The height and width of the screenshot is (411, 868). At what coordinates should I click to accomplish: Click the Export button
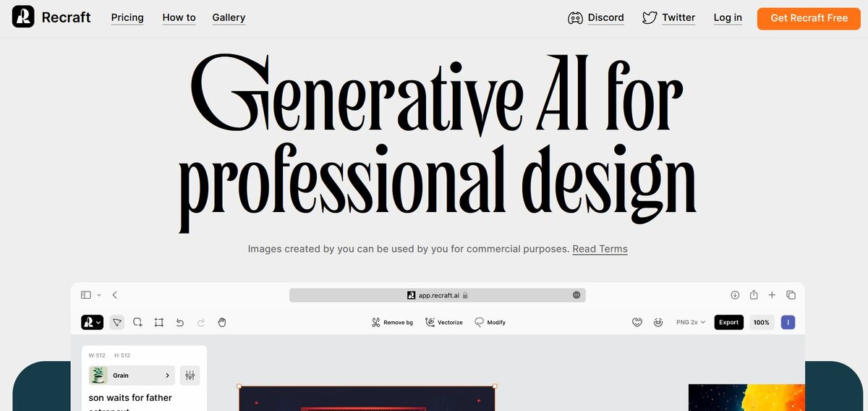click(x=728, y=322)
